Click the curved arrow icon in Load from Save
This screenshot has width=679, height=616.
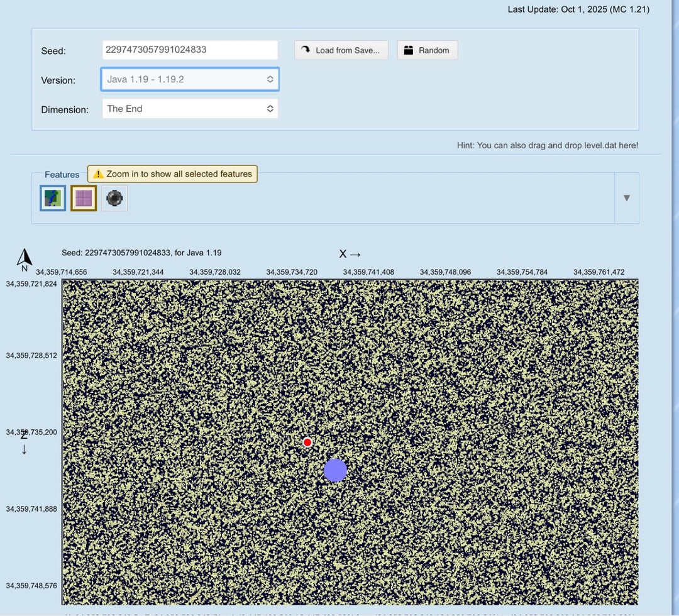pyautogui.click(x=306, y=50)
